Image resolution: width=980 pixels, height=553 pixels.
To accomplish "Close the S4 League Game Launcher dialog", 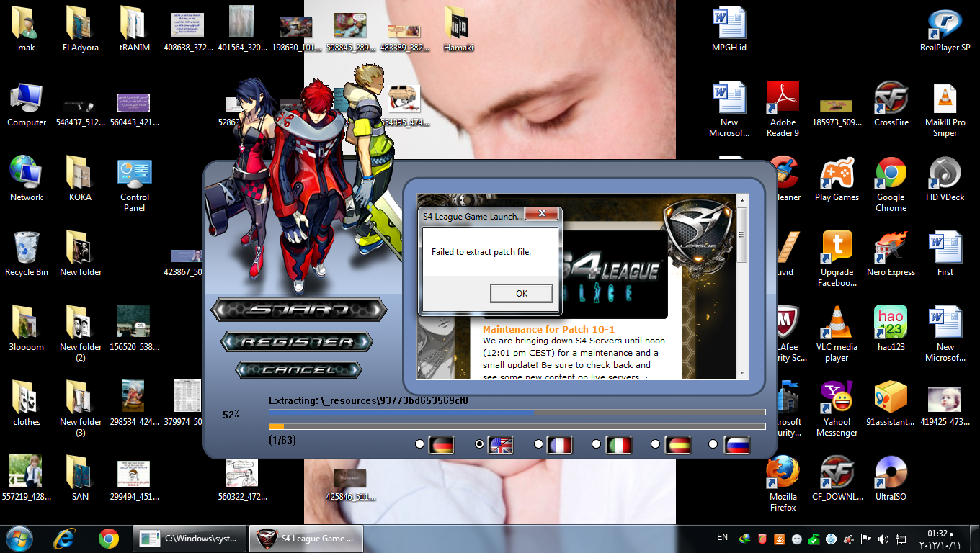I will [x=542, y=214].
